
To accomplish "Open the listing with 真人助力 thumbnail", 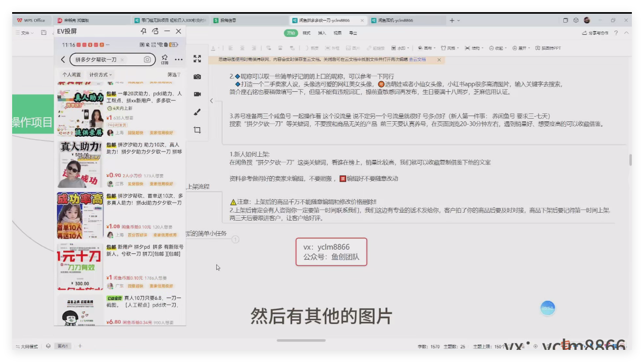I will (80, 112).
